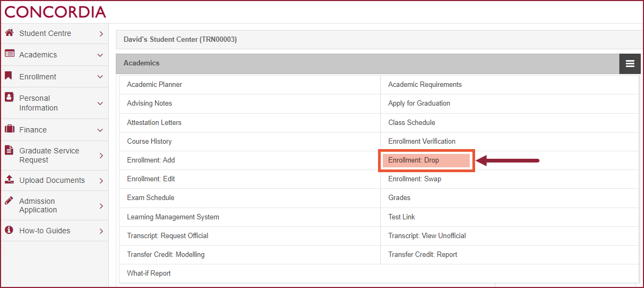The width and height of the screenshot is (644, 288).
Task: Click the How-to Guides info icon
Action: [9, 230]
